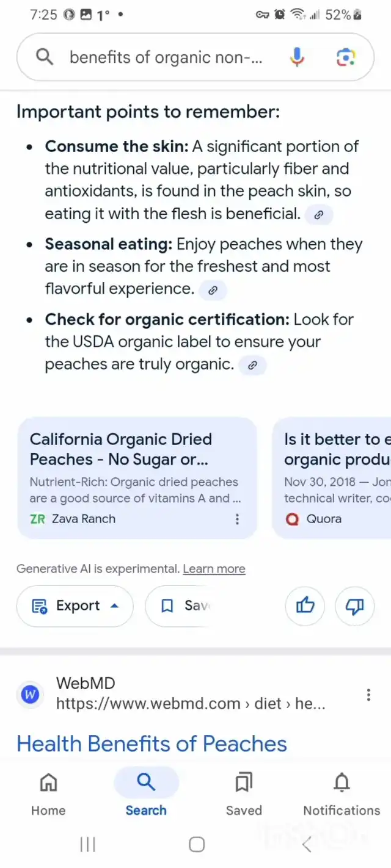Open the three-dot menu on Zava Ranch card
This screenshot has width=391, height=868.
coord(237,519)
